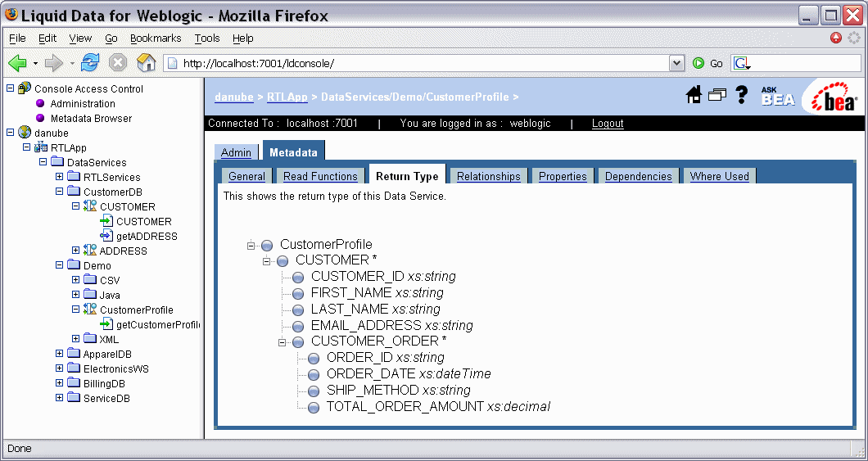868x461 pixels.
Task: Click the red popup blocker icon
Action: (836, 38)
